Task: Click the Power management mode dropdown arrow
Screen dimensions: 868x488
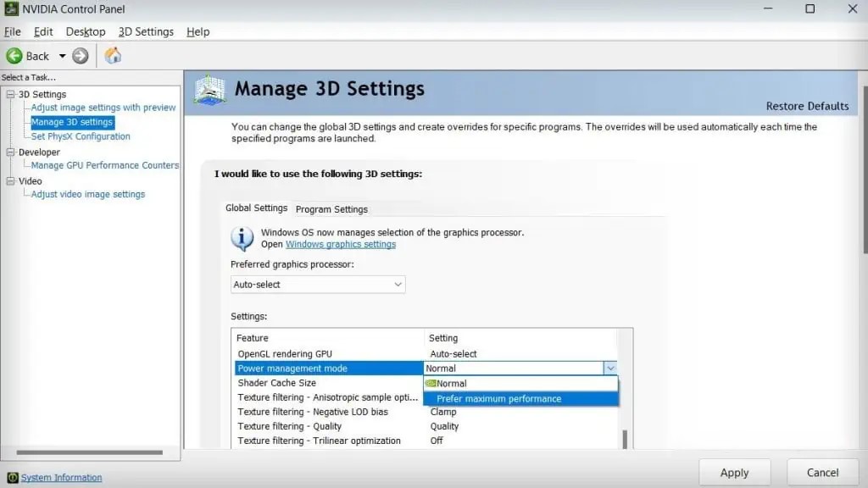Action: point(609,369)
